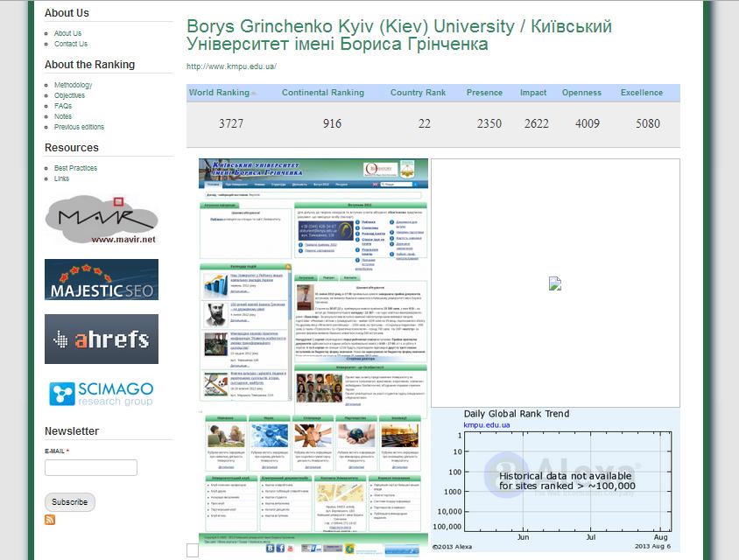Open the FAQs sidebar item
This screenshot has width=739, height=560.
point(63,106)
